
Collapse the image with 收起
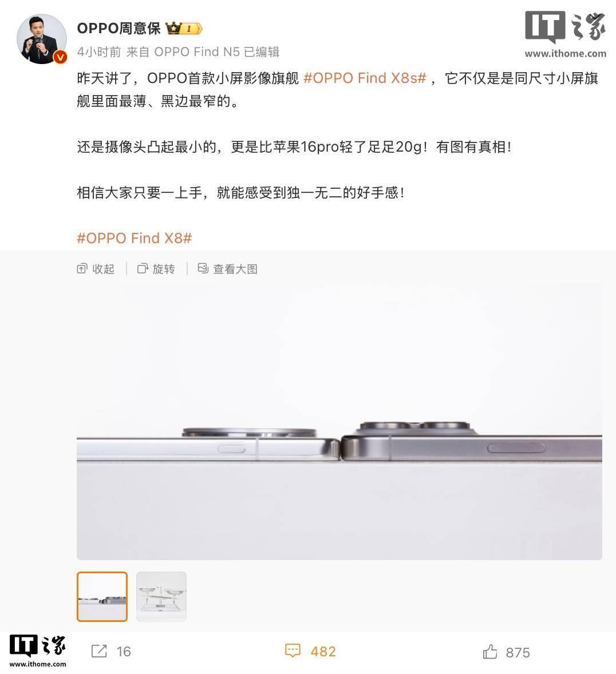click(103, 269)
